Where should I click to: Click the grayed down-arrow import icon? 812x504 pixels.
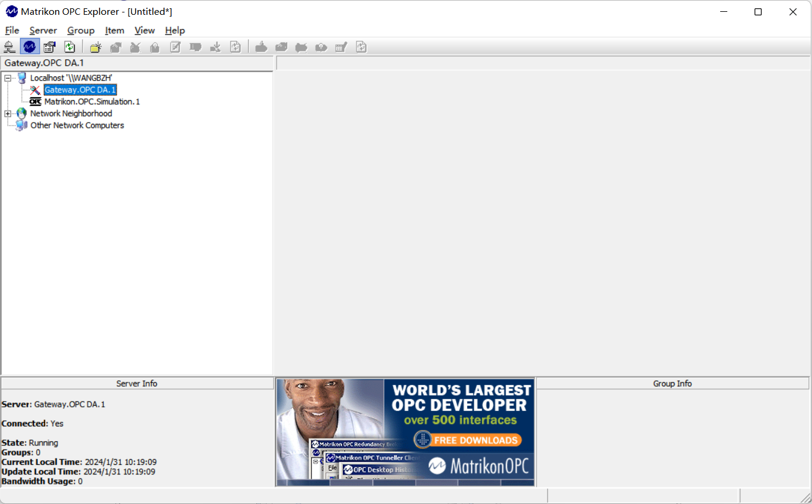[215, 47]
